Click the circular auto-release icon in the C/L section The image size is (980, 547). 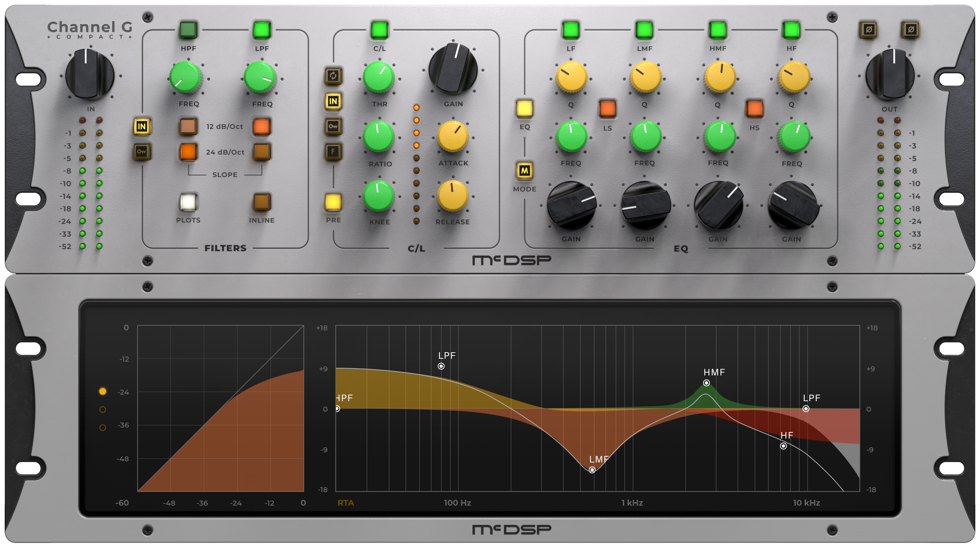click(333, 77)
